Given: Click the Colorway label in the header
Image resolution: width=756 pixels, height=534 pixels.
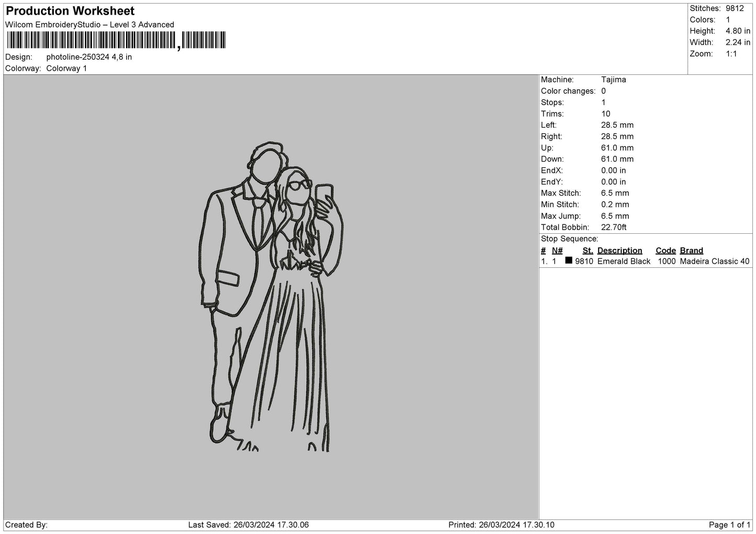Looking at the screenshot, I should (x=23, y=69).
